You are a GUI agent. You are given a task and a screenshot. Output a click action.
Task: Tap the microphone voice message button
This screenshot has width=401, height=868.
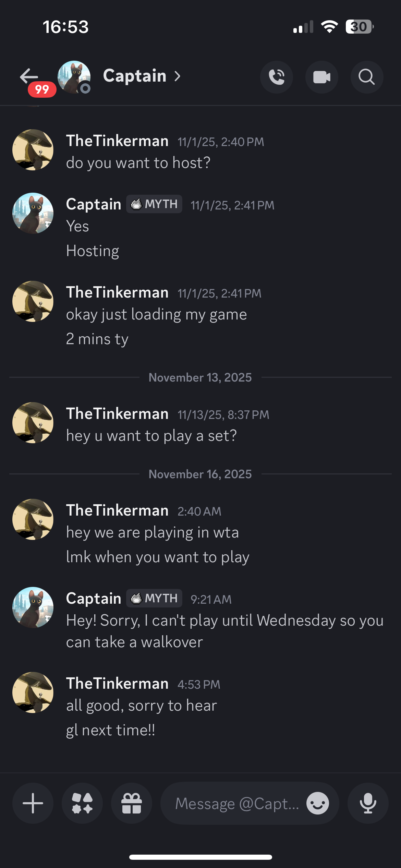(368, 803)
